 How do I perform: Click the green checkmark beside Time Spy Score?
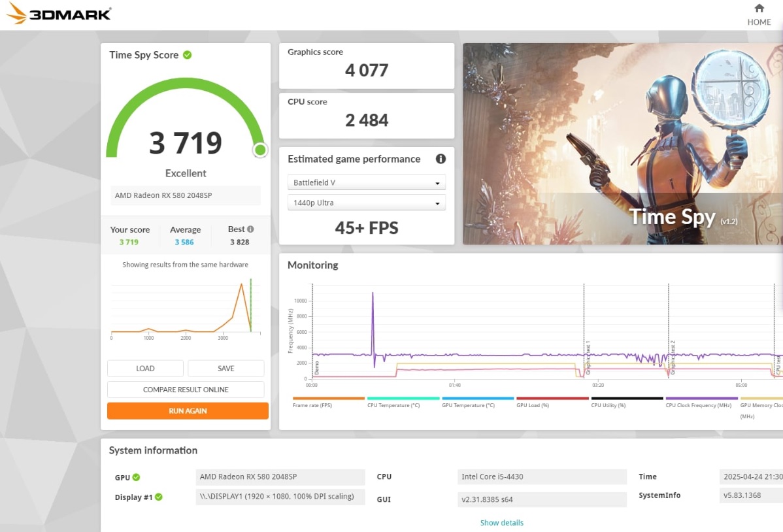click(188, 55)
